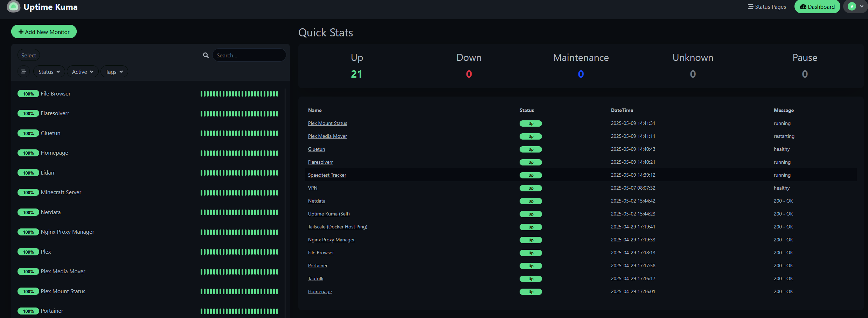868x318 pixels.
Task: Click the 100% badge next to Gluetun
Action: coord(28,133)
